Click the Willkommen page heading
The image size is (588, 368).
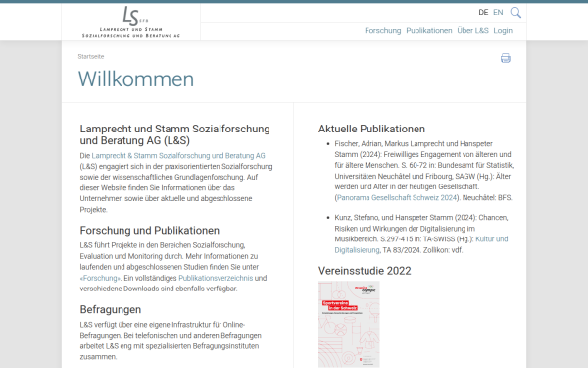click(x=136, y=79)
